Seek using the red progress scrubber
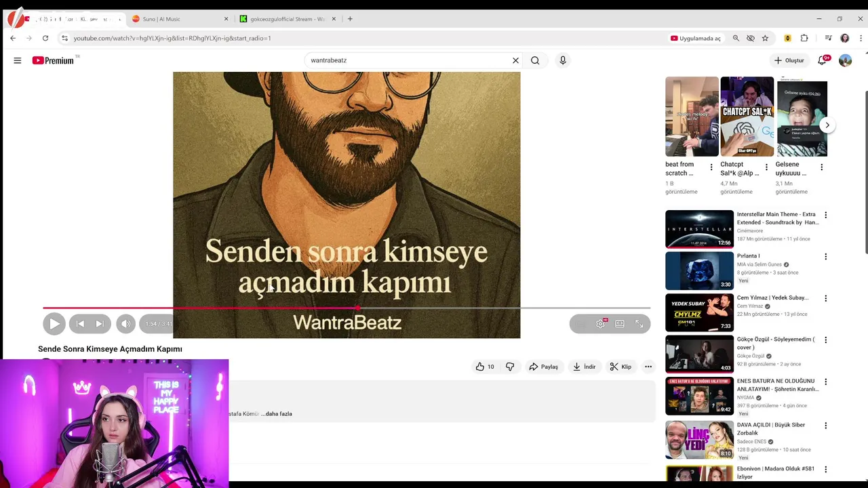The width and height of the screenshot is (868, 488). 357,308
